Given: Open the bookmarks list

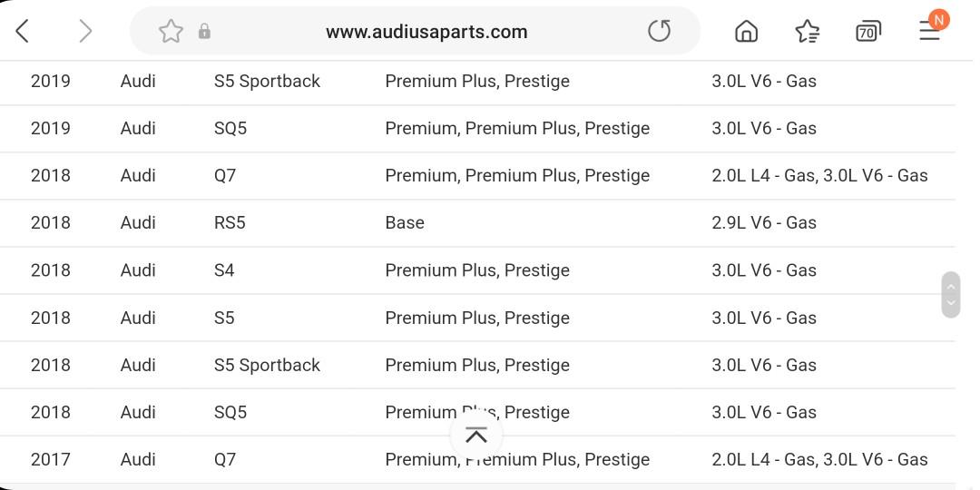Looking at the screenshot, I should [807, 32].
